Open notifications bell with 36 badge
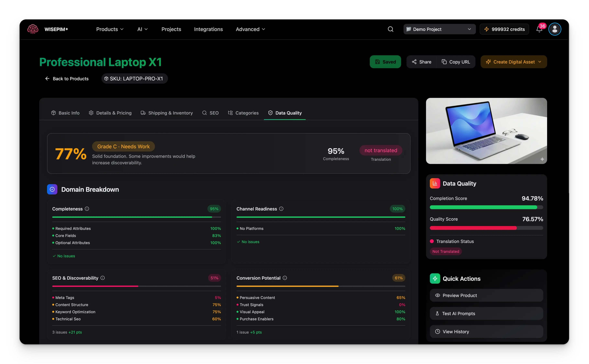The image size is (589, 364). coord(539,29)
